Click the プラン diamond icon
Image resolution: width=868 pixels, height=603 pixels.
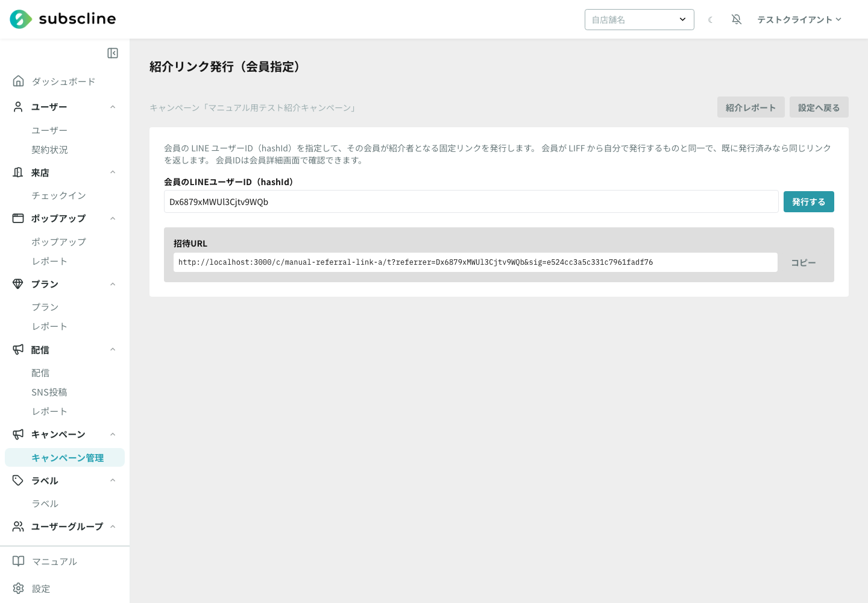coord(18,284)
